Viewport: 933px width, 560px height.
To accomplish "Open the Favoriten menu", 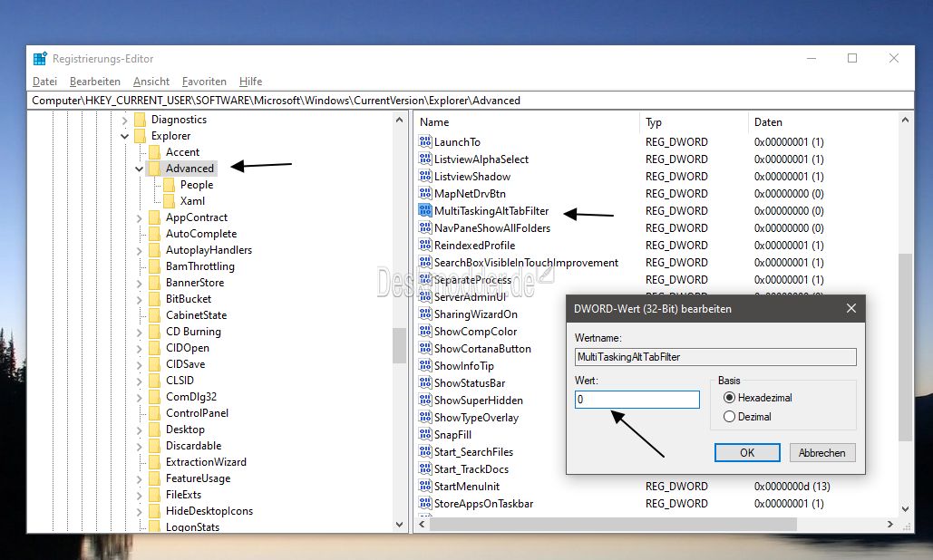I will coord(204,82).
